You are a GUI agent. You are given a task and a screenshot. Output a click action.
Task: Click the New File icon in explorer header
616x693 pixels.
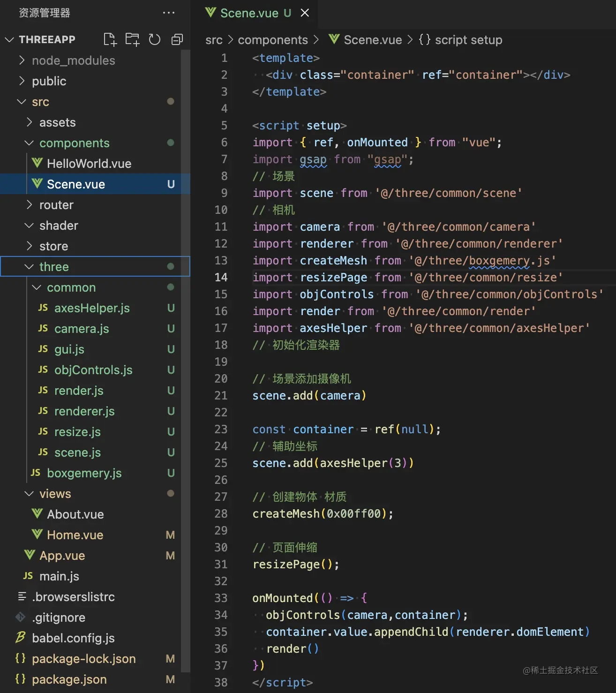(110, 39)
